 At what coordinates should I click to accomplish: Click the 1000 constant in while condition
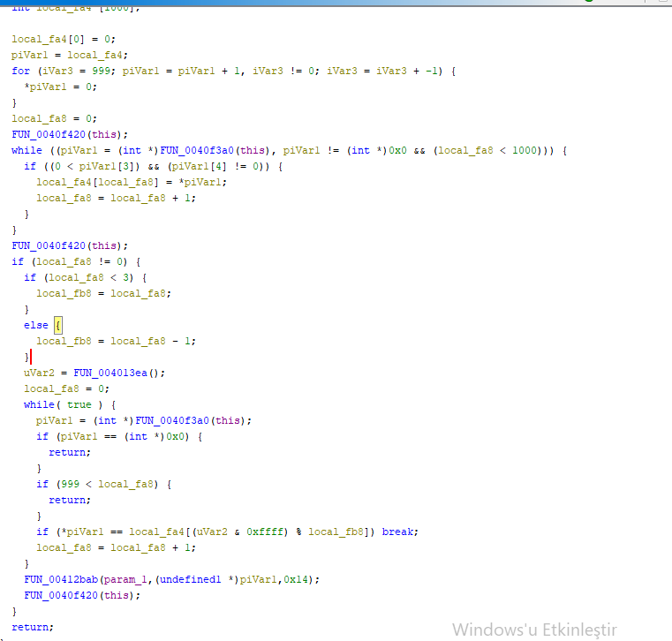click(x=525, y=150)
